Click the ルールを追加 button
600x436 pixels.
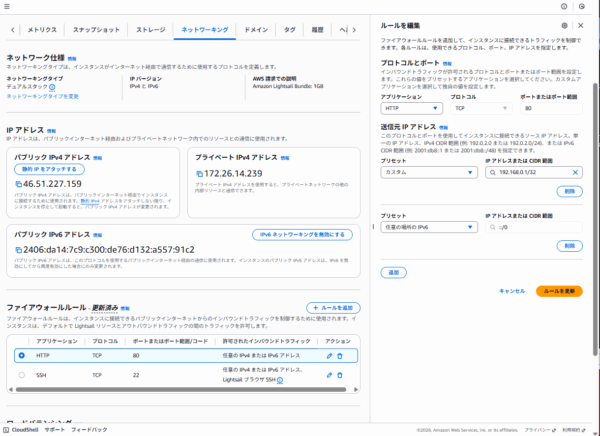click(x=333, y=308)
